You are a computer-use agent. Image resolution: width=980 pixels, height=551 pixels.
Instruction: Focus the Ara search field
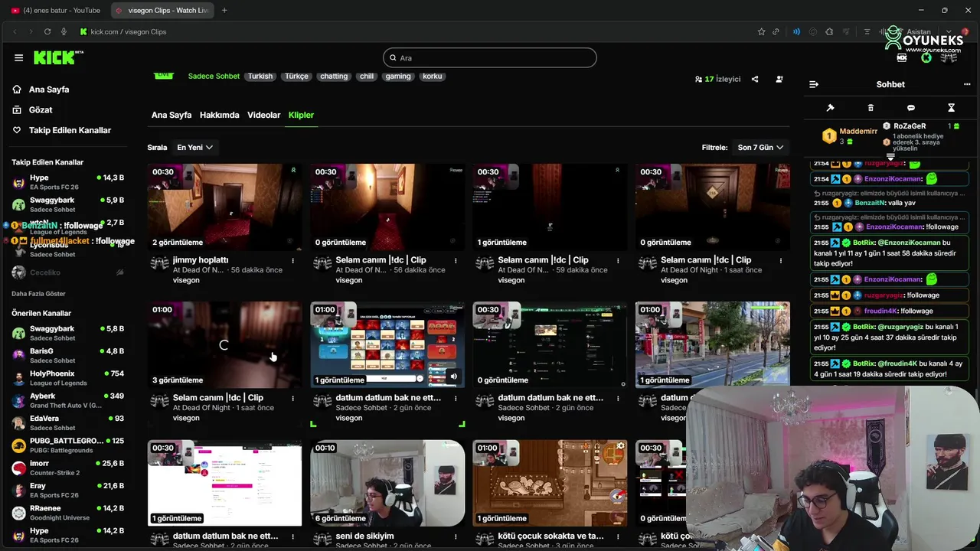pyautogui.click(x=490, y=57)
